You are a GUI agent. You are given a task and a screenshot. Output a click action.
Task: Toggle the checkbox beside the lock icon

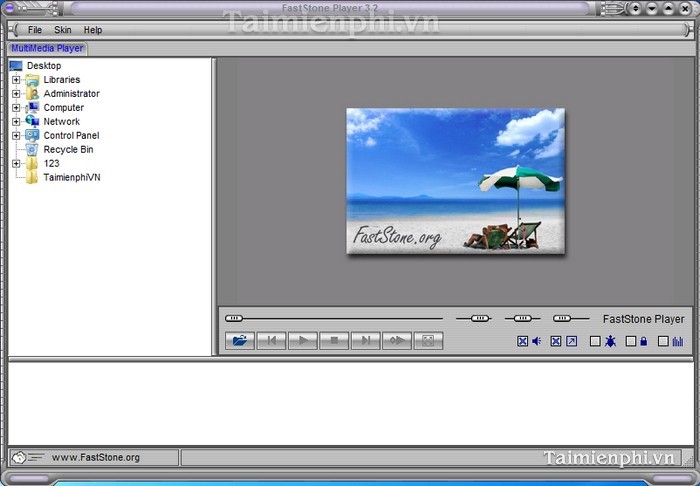(x=630, y=342)
